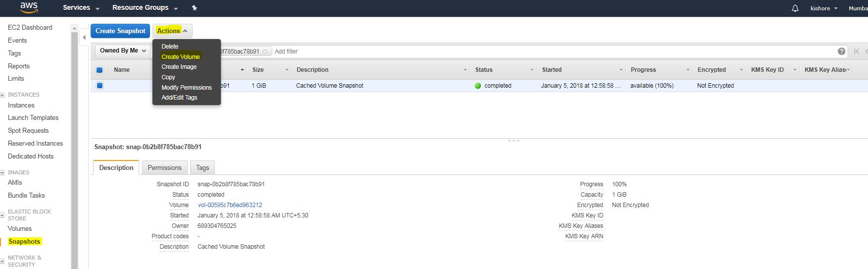Uncheck the Cached Volume Snapshot row checkbox
Image resolution: width=868 pixels, height=269 pixels.
tap(100, 86)
